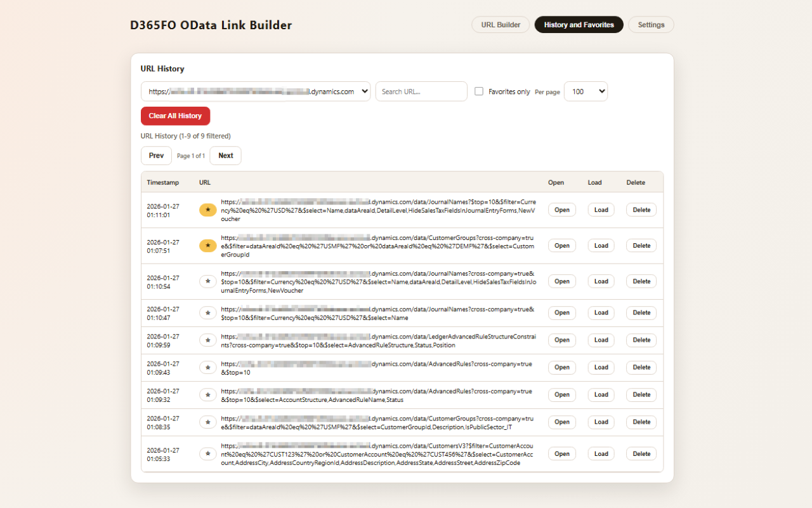
Task: Star the CustomersV3 row at 01:05:33
Action: point(207,453)
